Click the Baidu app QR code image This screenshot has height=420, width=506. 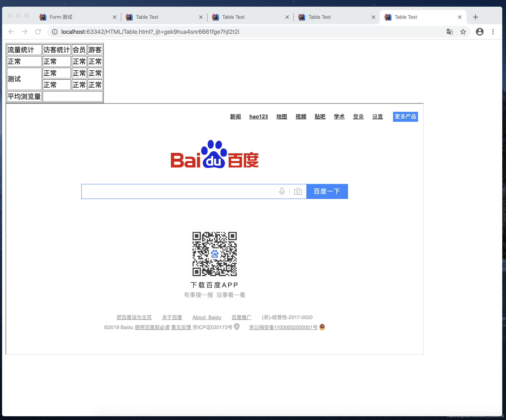[x=214, y=254]
